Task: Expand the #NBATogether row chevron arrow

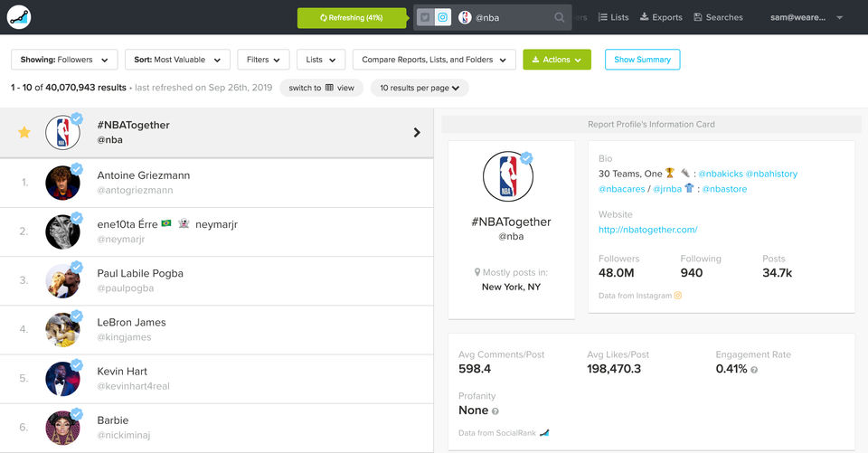Action: [417, 132]
